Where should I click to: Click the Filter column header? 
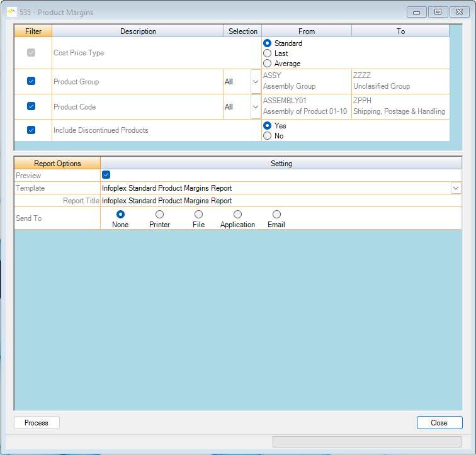[x=33, y=31]
